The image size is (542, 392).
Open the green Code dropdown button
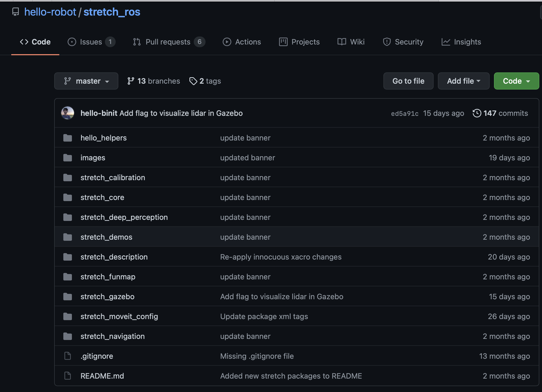coord(516,81)
